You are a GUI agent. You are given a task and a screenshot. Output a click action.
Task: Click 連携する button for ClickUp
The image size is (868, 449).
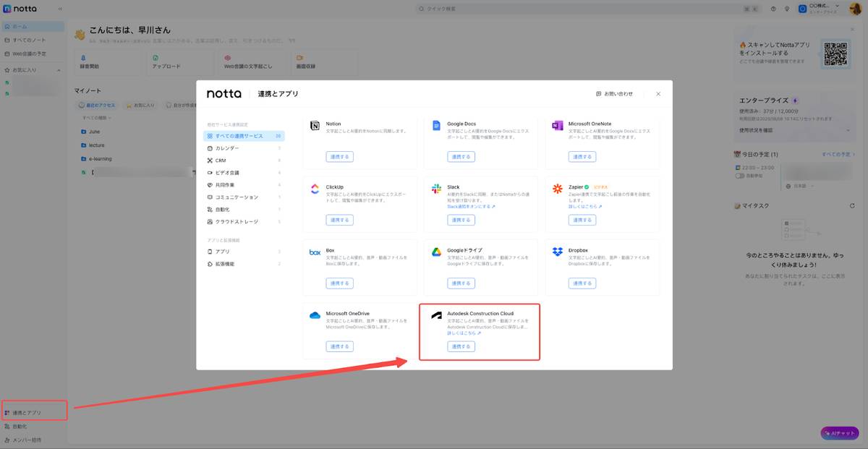tap(339, 220)
